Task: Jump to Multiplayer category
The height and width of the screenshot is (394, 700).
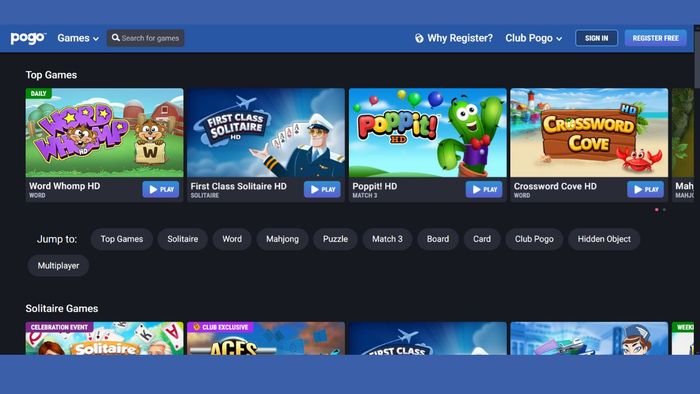Action: click(x=58, y=265)
